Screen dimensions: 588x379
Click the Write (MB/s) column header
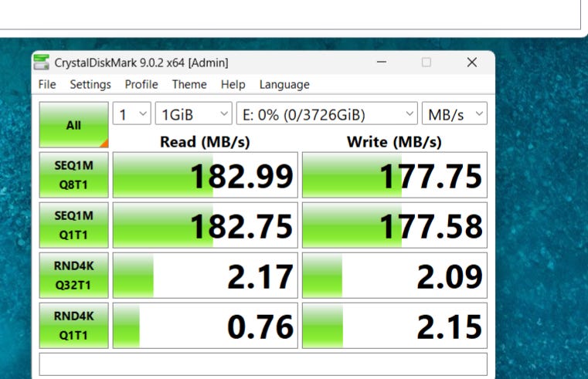click(394, 142)
